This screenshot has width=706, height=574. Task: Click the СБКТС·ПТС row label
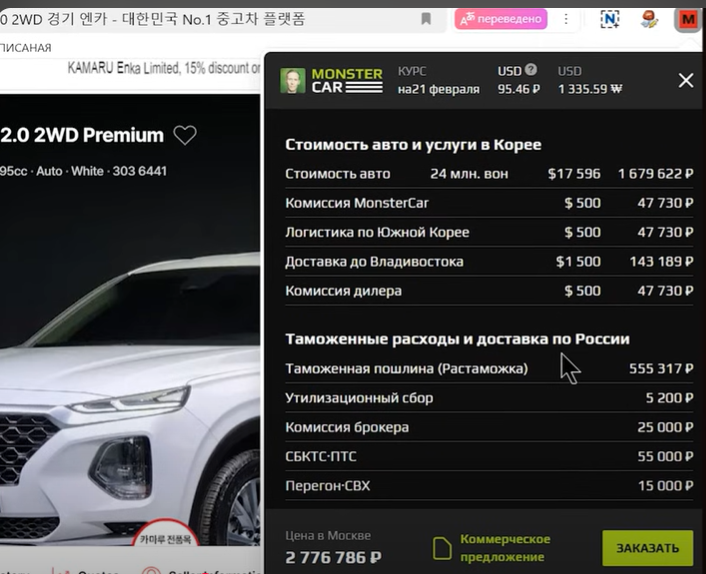(321, 456)
